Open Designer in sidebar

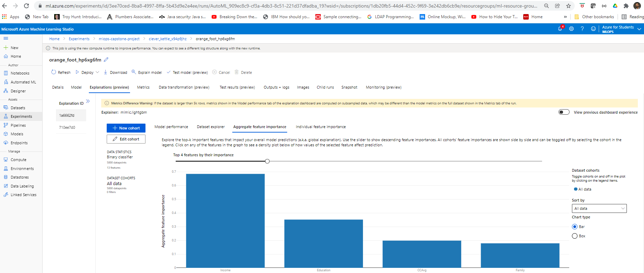(18, 91)
